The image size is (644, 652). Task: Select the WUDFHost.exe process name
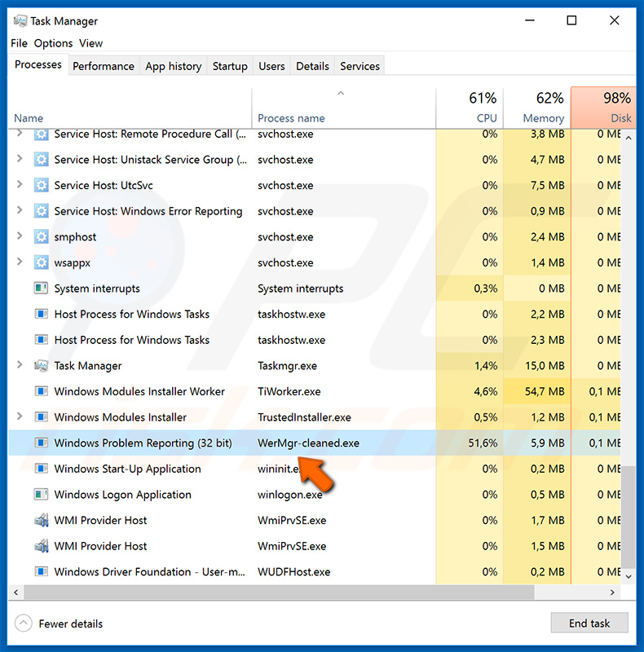[293, 572]
